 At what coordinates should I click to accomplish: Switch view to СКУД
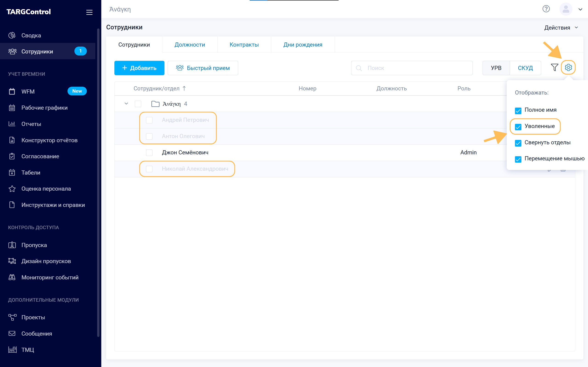525,68
